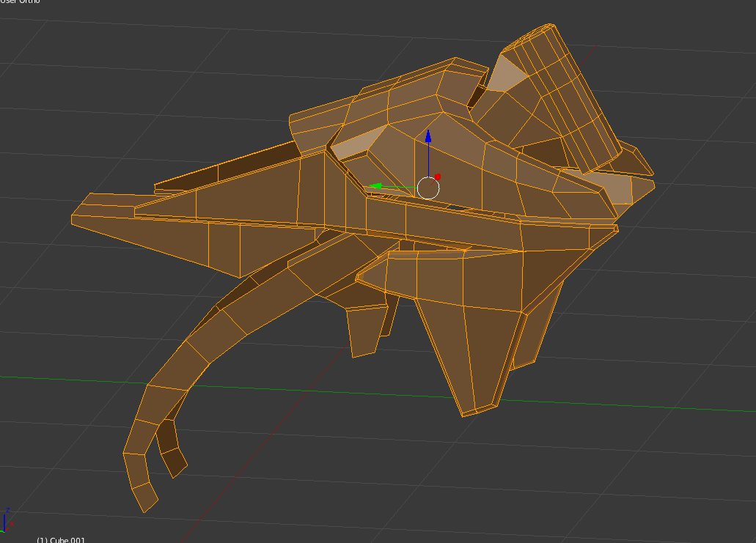Click the red X-axis manipulator handle
Screen dimensions: 756x543
(437, 177)
